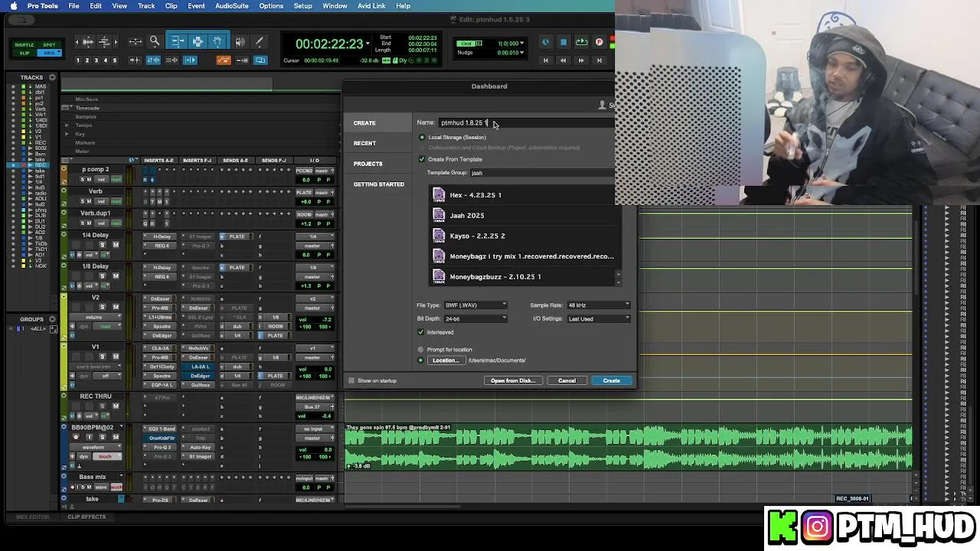Select Hex - 4.23.25 1 template icon
The height and width of the screenshot is (551, 980).
pos(439,195)
